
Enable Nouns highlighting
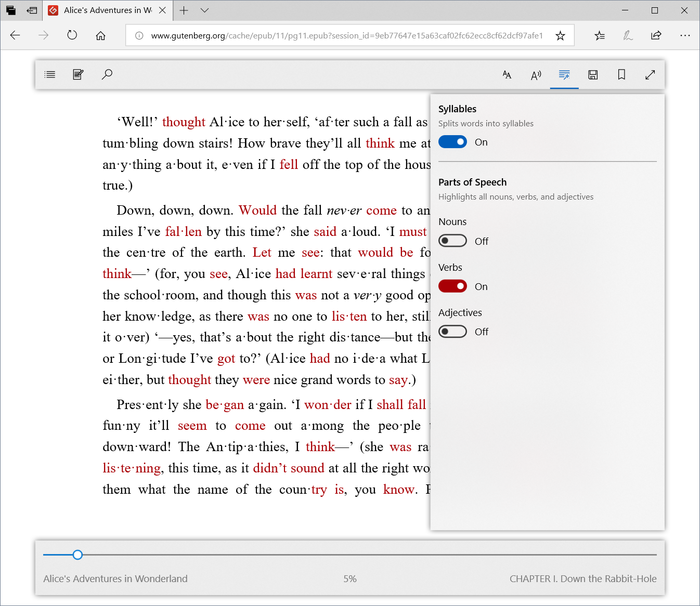(452, 241)
